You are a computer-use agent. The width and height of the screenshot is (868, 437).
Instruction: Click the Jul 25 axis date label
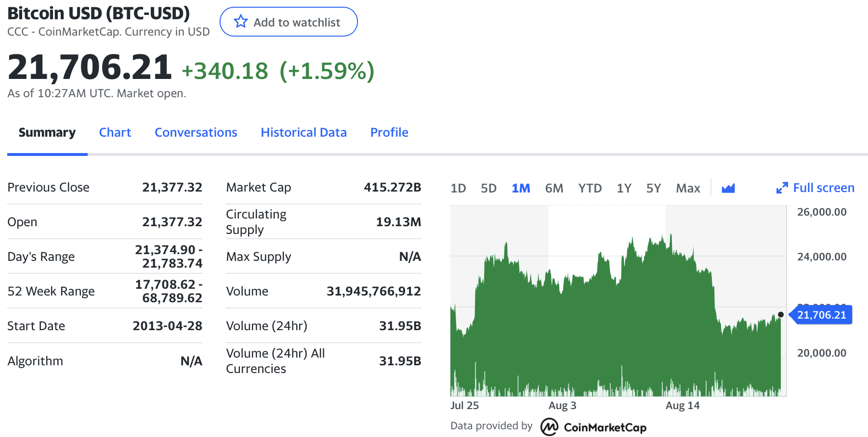click(464, 405)
